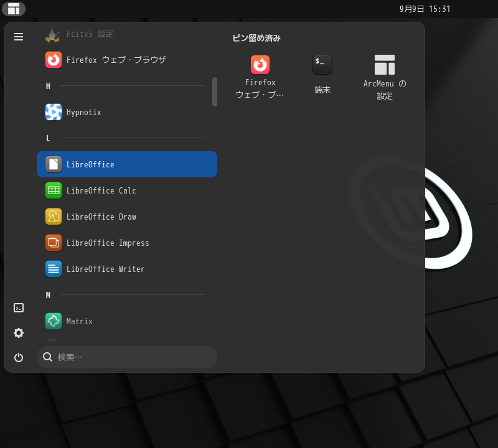Click the power icon in sidebar
This screenshot has height=448, width=498.
(19, 358)
